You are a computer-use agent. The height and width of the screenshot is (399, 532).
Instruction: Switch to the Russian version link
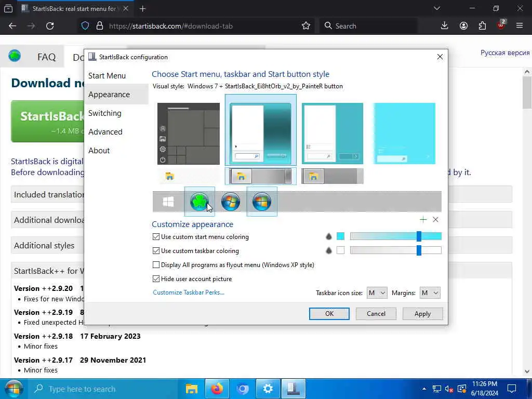point(505,52)
